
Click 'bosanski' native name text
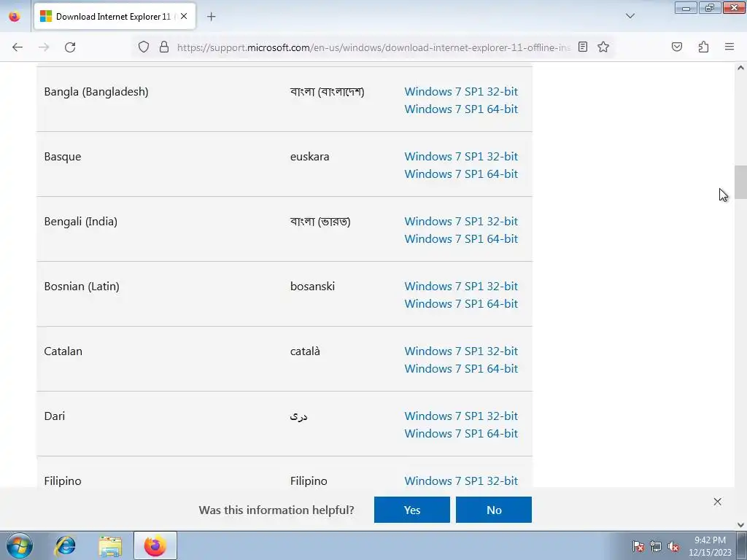(312, 286)
